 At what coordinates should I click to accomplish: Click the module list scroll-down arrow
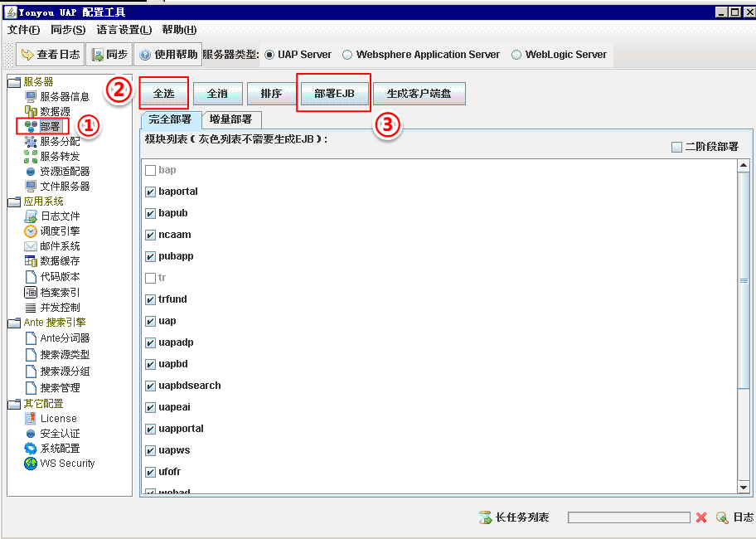pos(744,488)
